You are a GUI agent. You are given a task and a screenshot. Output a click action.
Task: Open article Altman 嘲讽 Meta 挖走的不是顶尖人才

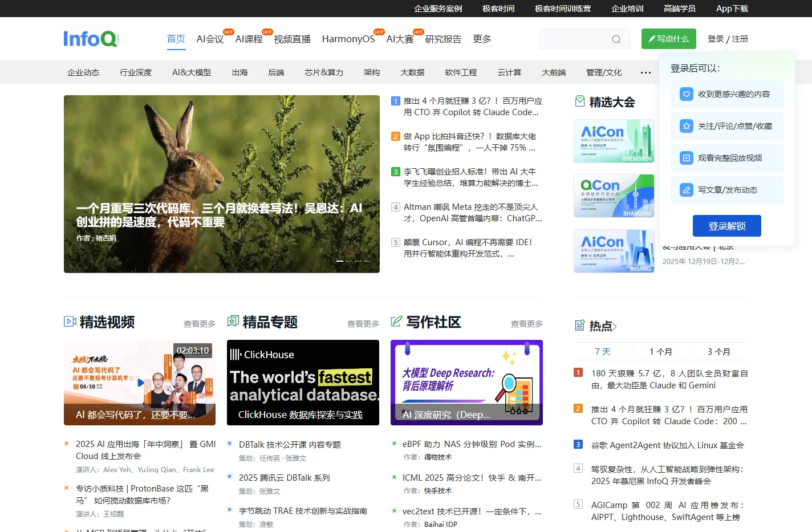[473, 213]
